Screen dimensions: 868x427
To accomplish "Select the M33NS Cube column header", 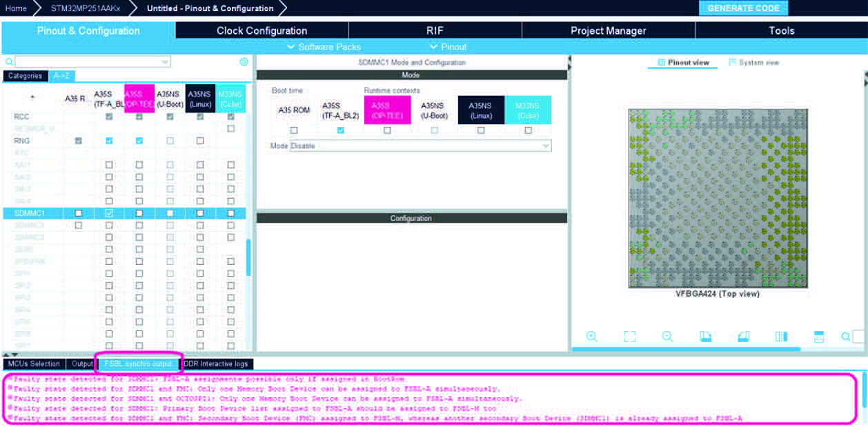I will pos(230,98).
